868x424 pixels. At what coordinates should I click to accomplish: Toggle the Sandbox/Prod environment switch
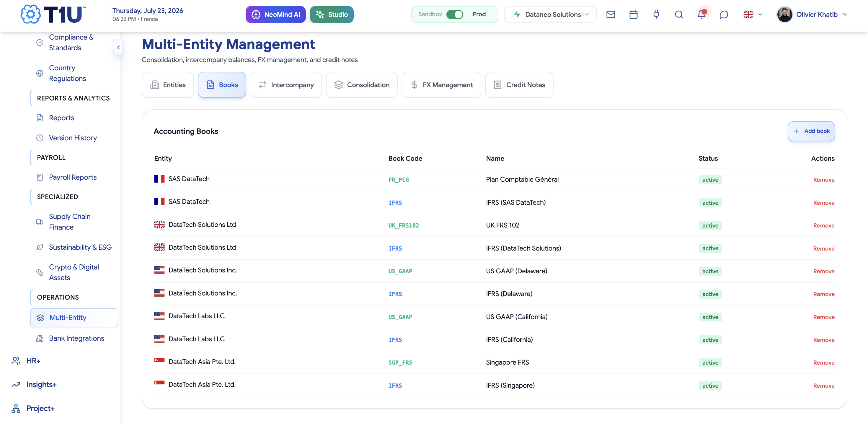(455, 14)
